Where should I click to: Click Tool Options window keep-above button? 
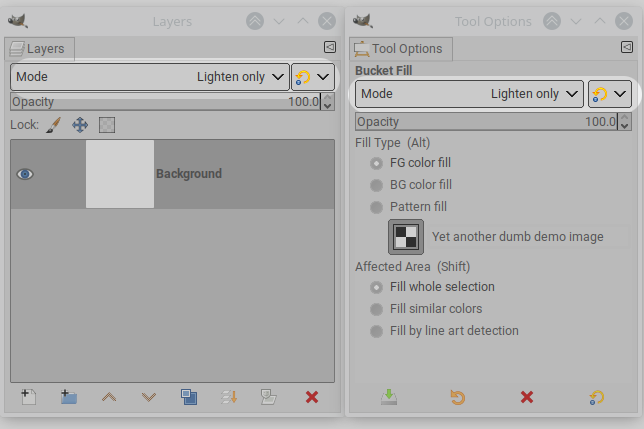[552, 21]
